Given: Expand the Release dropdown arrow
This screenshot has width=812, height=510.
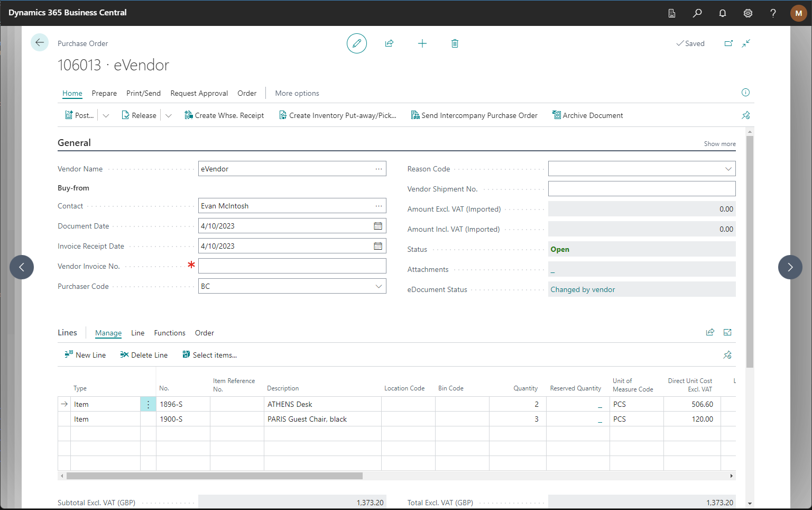Looking at the screenshot, I should click(x=169, y=115).
